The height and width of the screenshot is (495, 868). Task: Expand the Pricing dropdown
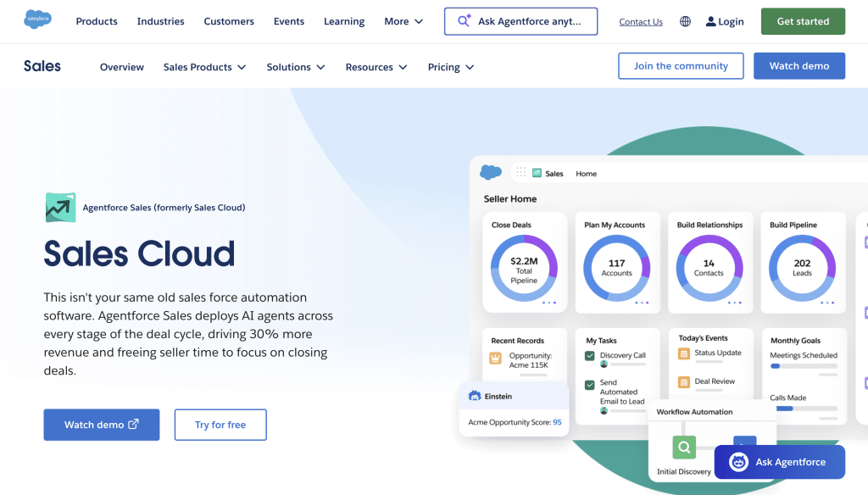[451, 67]
